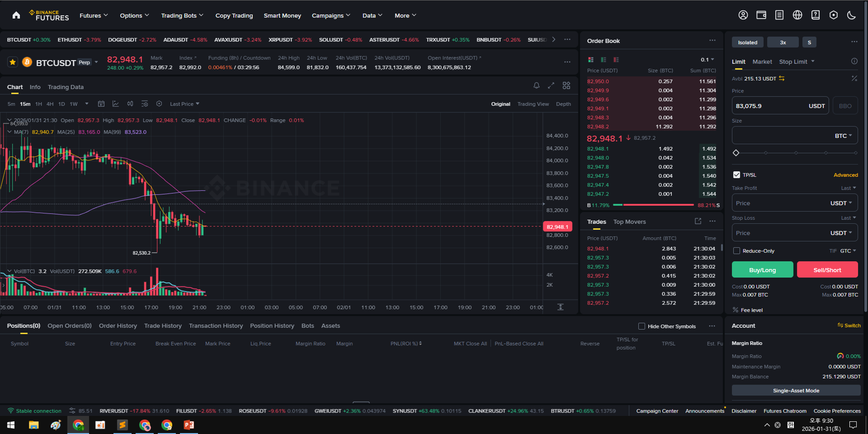Open the Size BTC unit dropdown

(843, 136)
